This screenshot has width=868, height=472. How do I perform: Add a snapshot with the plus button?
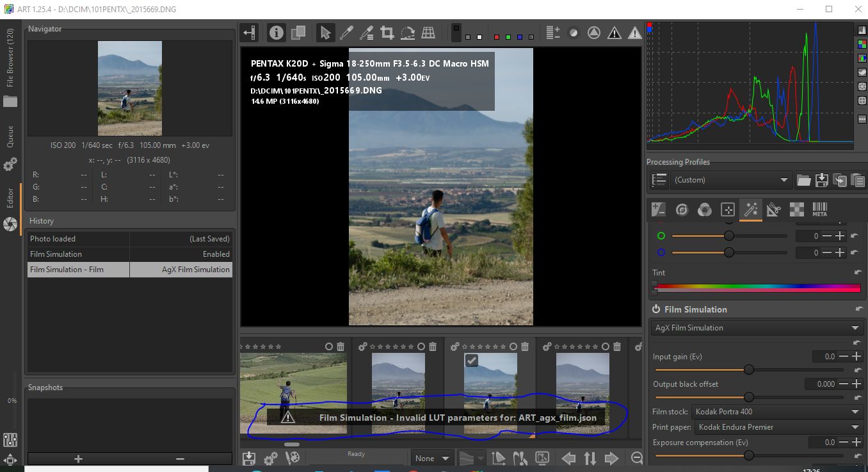(x=78, y=459)
